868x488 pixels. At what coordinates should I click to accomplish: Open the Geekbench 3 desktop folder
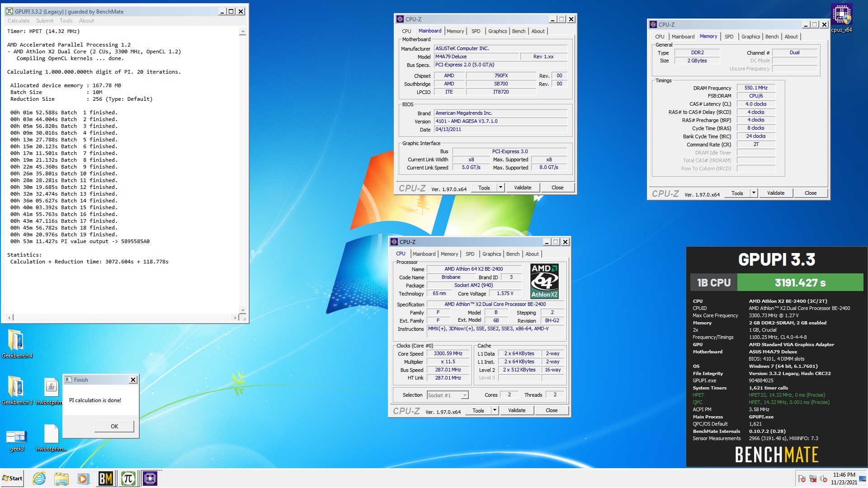tap(17, 390)
